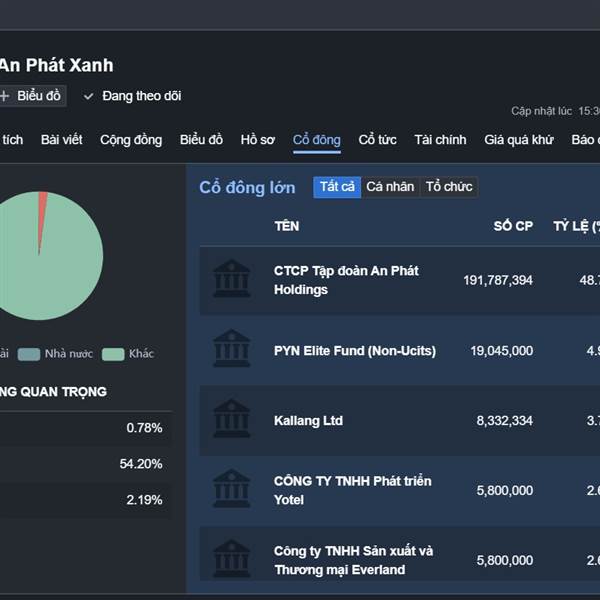Click institution icon beside Phát triển Yotel
600x600 pixels.
(232, 489)
